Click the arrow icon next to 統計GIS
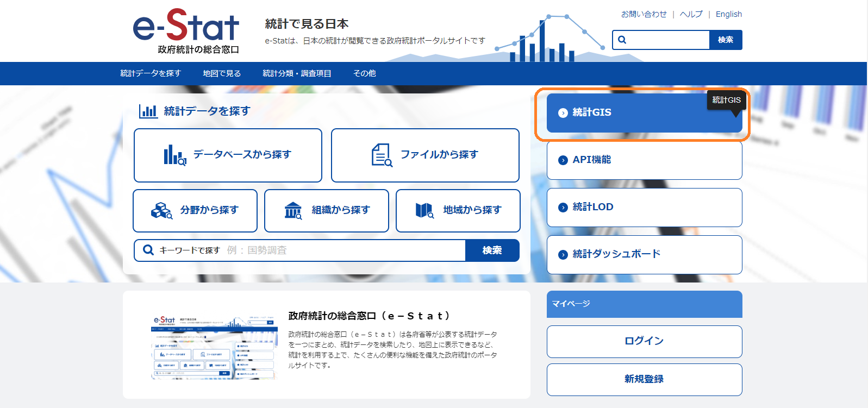 (x=563, y=113)
